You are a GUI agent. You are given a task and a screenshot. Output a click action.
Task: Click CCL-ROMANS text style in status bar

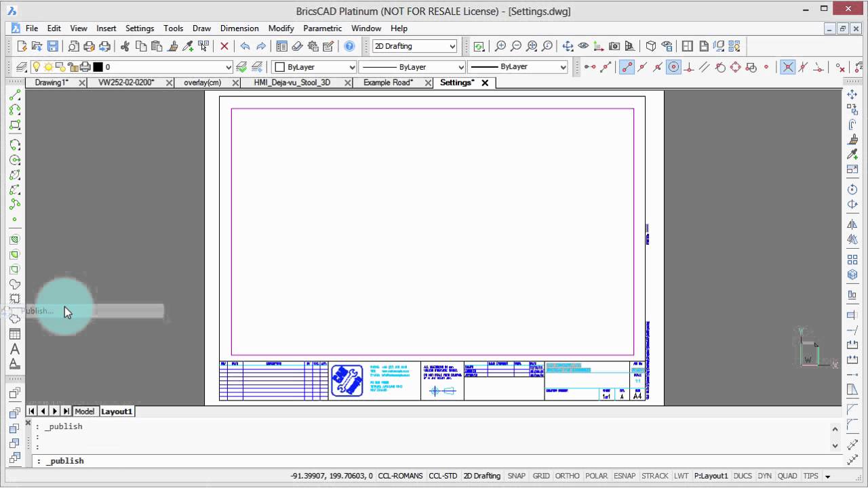(x=400, y=476)
